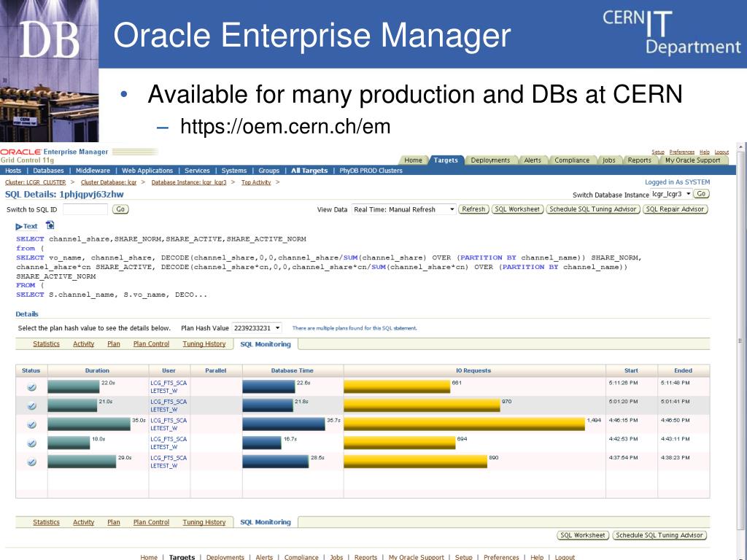Click the Duration column header
The height and width of the screenshot is (560, 747).
tap(97, 370)
